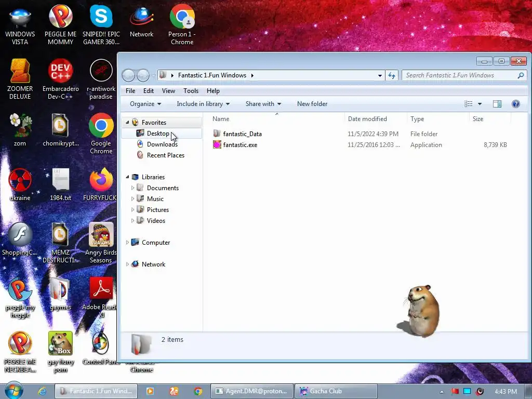Image resolution: width=532 pixels, height=399 pixels.
Task: Open the View menu
Action: (x=168, y=91)
